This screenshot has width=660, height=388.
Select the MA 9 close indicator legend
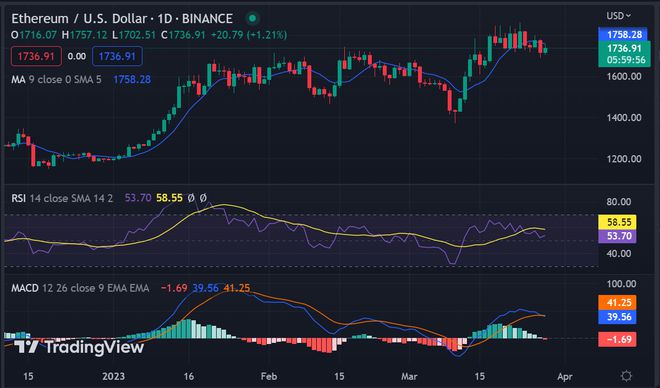[x=56, y=80]
